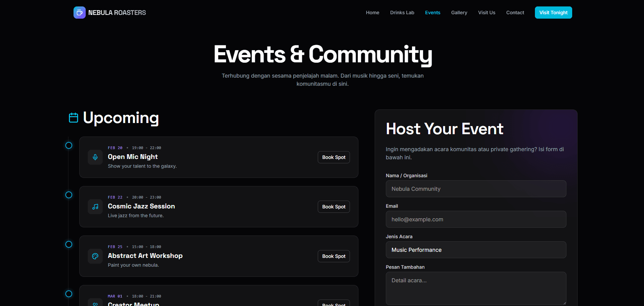Select the timeline dot for Open Mic Night
The height and width of the screenshot is (306, 644).
pos(69,145)
